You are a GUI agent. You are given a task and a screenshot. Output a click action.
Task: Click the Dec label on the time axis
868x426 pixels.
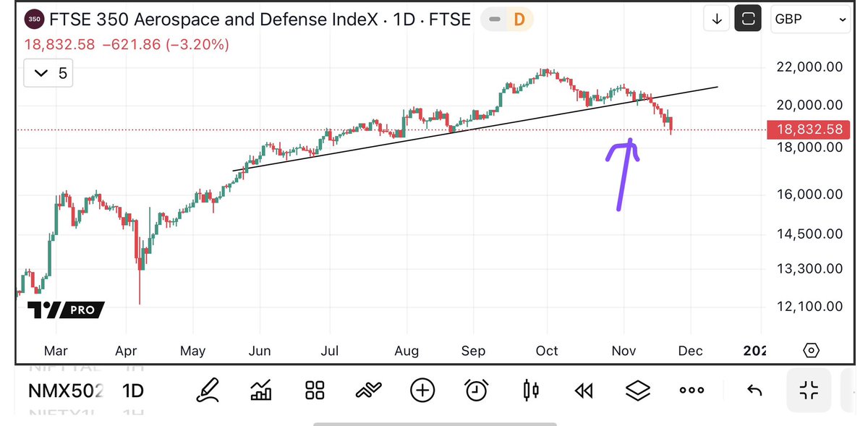690,351
